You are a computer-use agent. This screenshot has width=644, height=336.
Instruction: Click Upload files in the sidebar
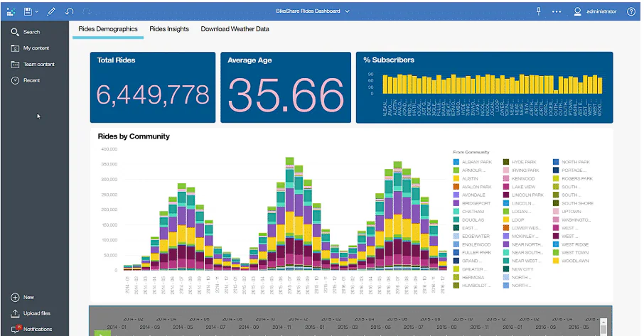pos(31,313)
